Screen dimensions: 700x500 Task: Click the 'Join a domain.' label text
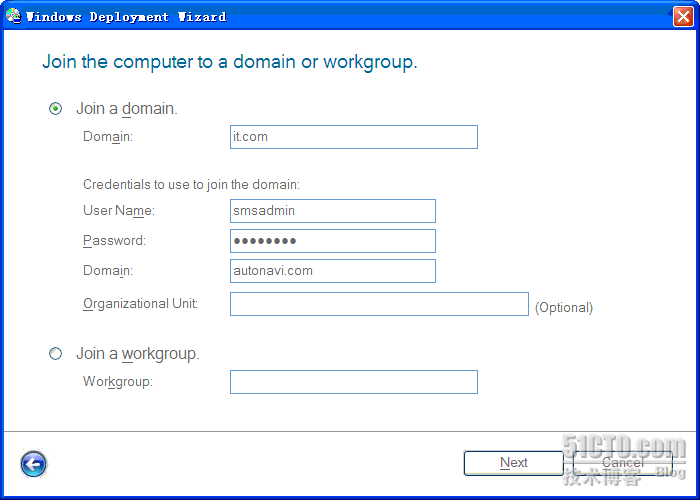(127, 108)
